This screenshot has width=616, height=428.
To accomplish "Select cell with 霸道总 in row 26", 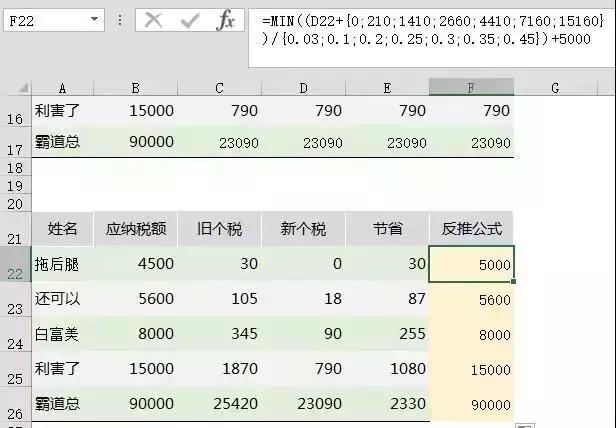I will click(x=62, y=404).
